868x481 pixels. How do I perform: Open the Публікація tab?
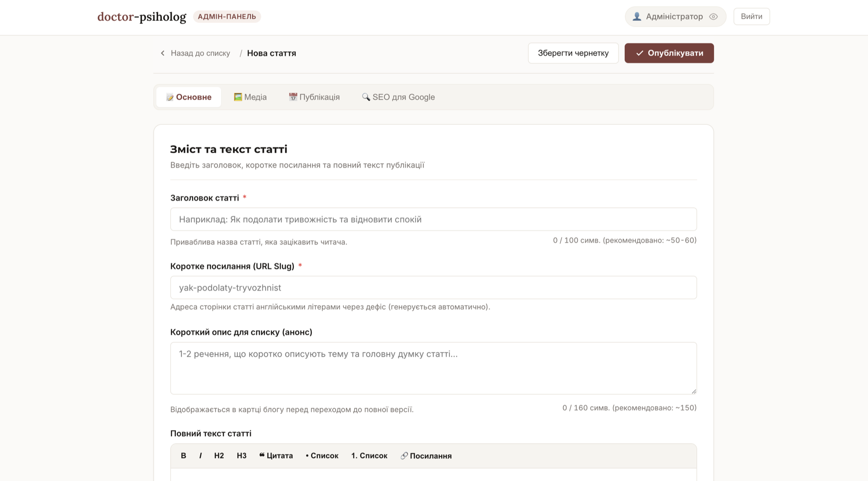tap(314, 97)
